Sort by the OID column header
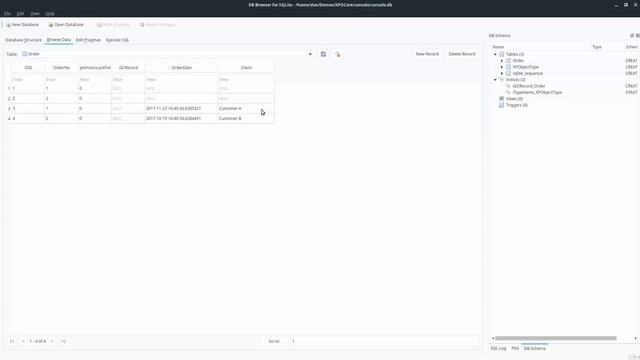 point(28,68)
